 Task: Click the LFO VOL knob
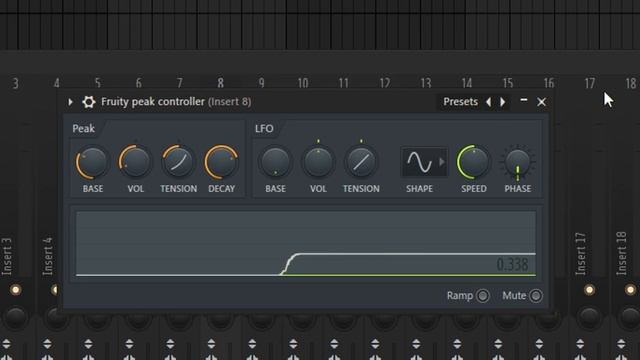coord(318,162)
